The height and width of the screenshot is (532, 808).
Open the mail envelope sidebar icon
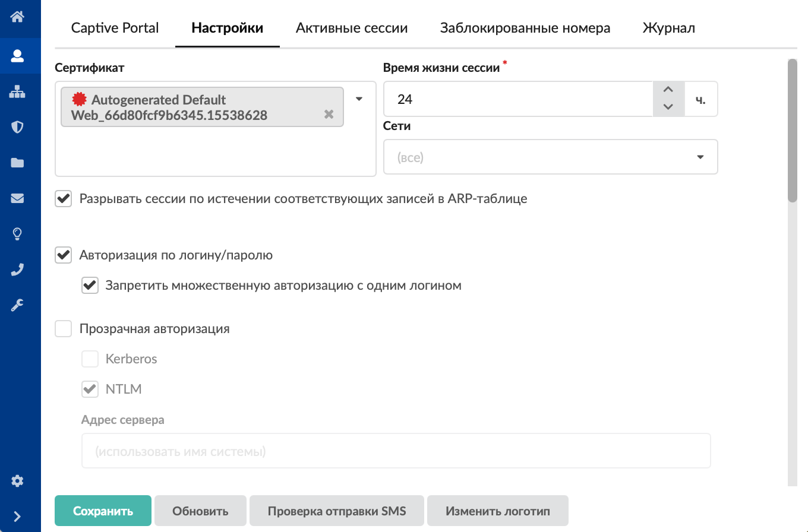click(17, 199)
